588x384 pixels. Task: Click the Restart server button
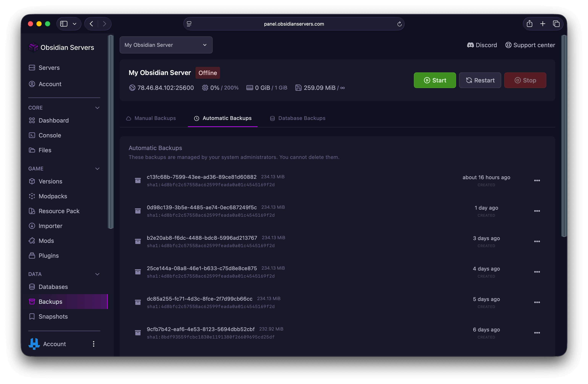click(x=480, y=80)
